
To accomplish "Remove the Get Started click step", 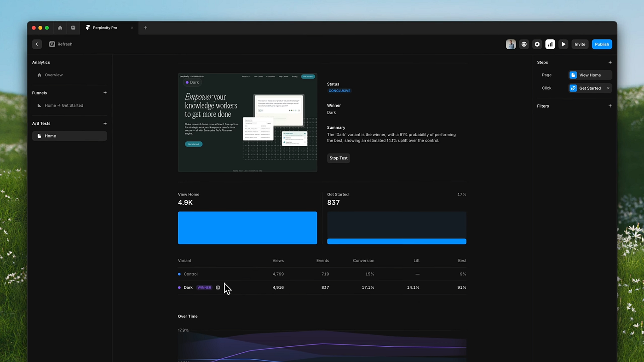I will click(608, 88).
